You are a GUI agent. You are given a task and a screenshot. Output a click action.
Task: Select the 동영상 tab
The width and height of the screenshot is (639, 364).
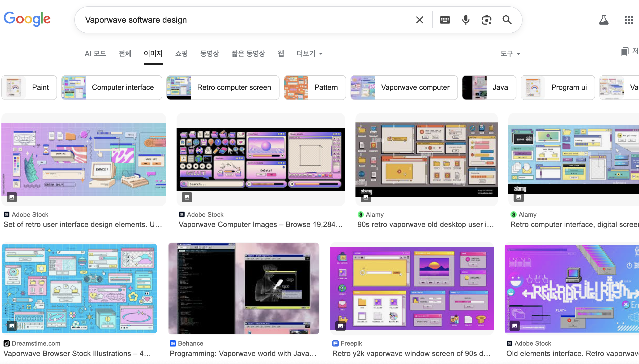(x=209, y=53)
